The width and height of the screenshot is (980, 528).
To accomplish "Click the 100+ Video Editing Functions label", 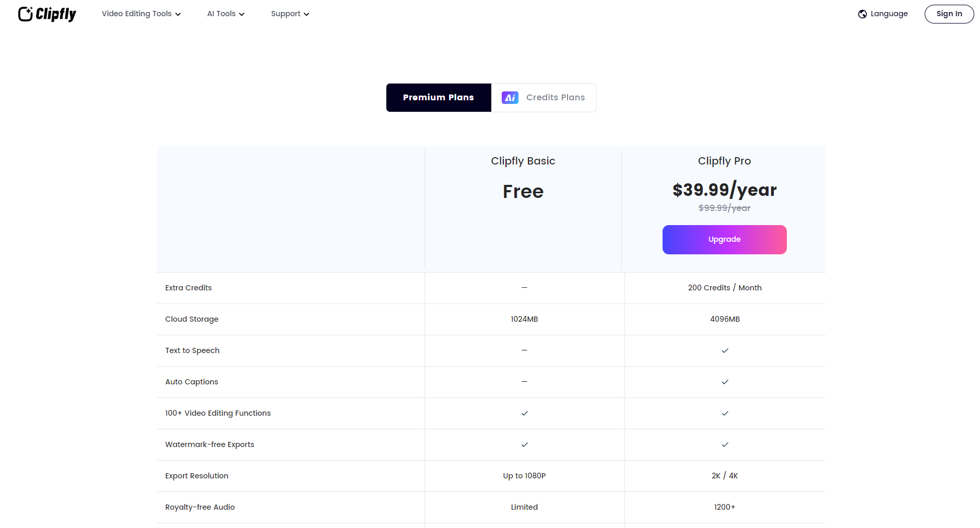I will click(218, 413).
